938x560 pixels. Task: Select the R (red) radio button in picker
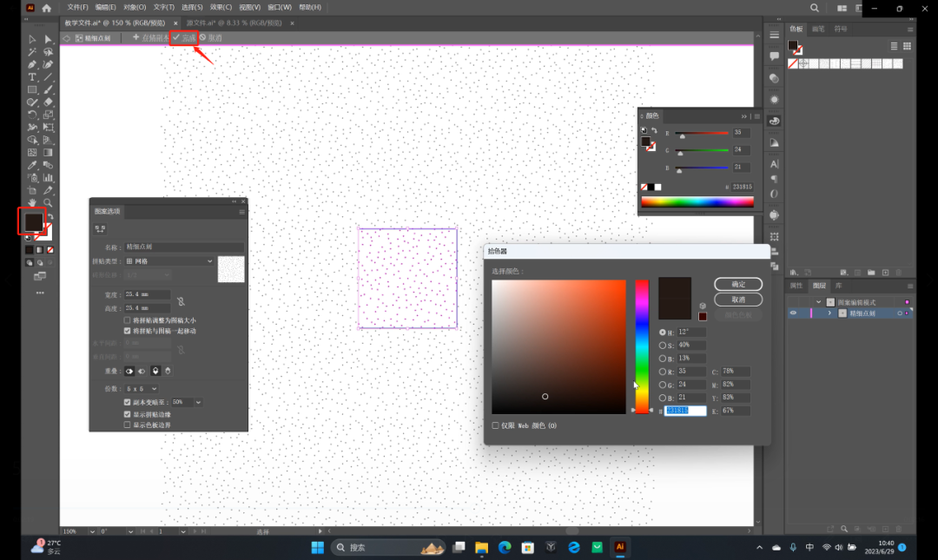[662, 372]
